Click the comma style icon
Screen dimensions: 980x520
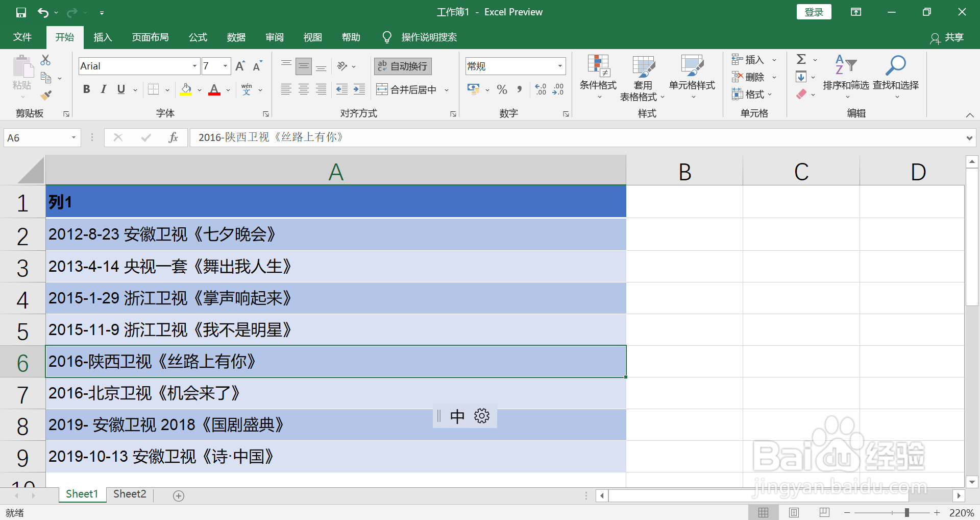coord(520,89)
